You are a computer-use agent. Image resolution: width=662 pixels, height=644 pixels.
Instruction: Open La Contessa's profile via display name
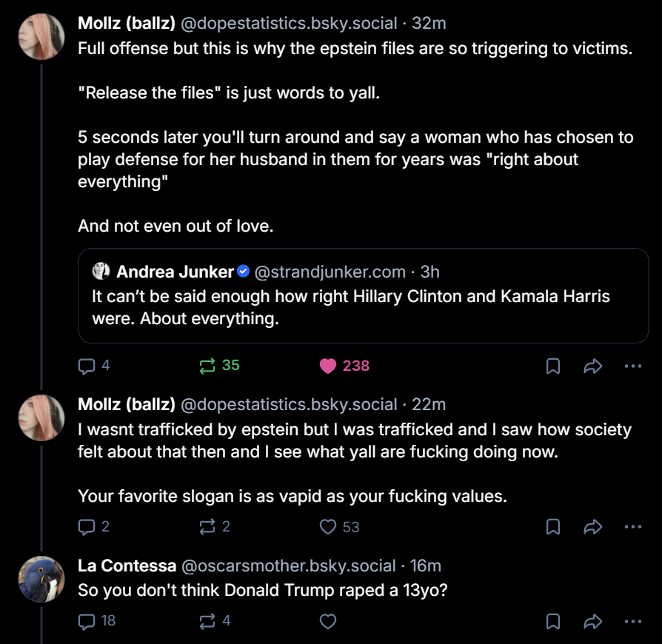[127, 566]
